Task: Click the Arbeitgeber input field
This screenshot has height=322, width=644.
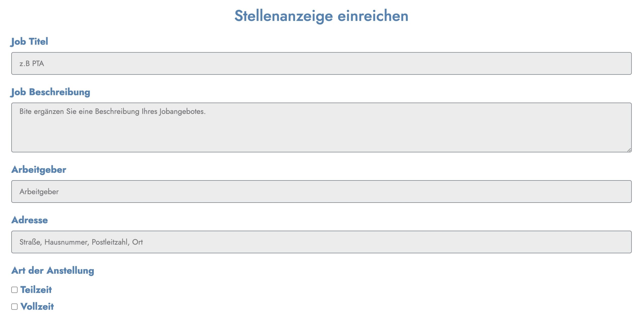Action: [x=321, y=192]
